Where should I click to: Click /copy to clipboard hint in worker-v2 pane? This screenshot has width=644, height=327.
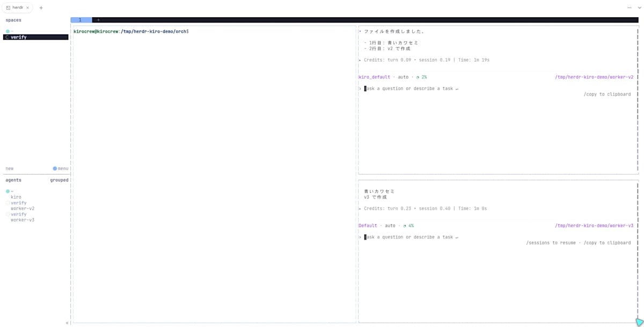tap(608, 95)
